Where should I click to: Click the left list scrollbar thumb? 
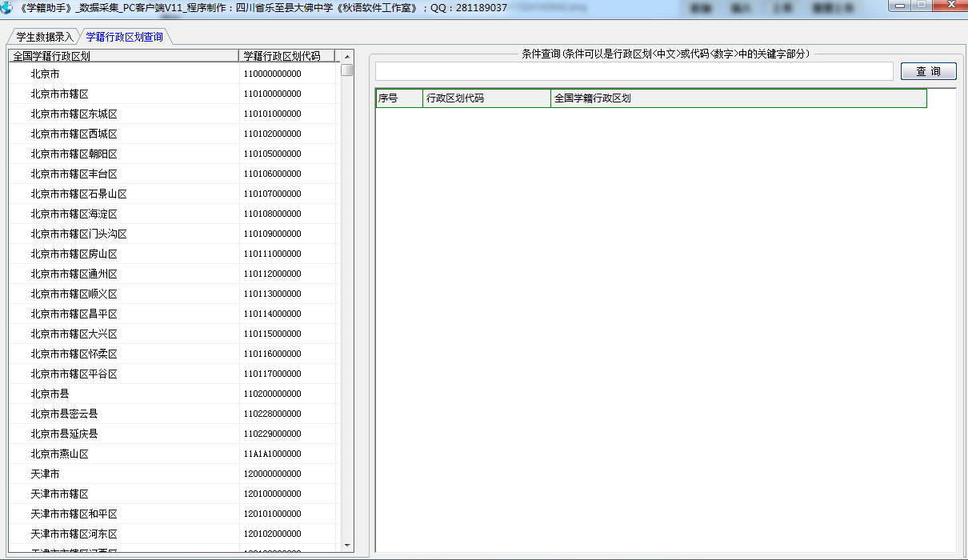(346, 70)
